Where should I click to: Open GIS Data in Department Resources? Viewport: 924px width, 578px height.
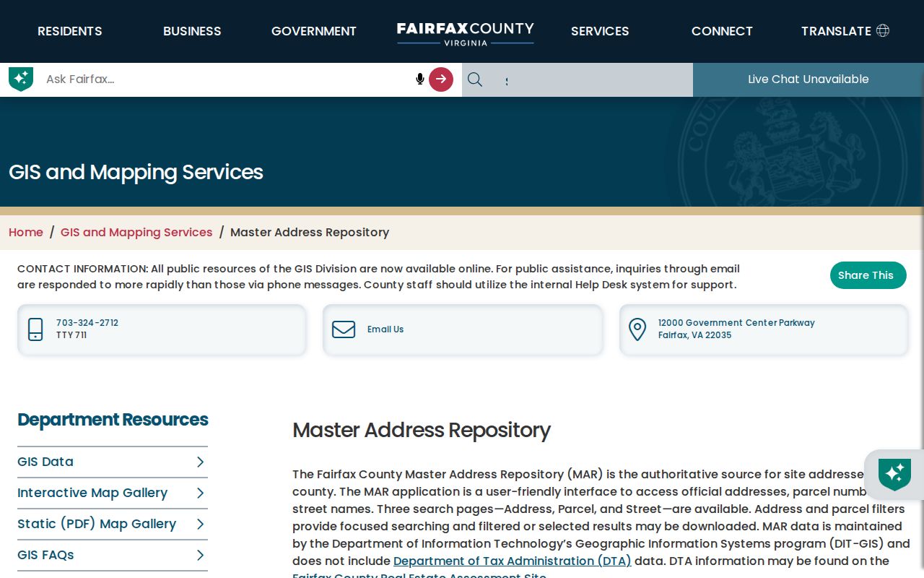(x=45, y=462)
